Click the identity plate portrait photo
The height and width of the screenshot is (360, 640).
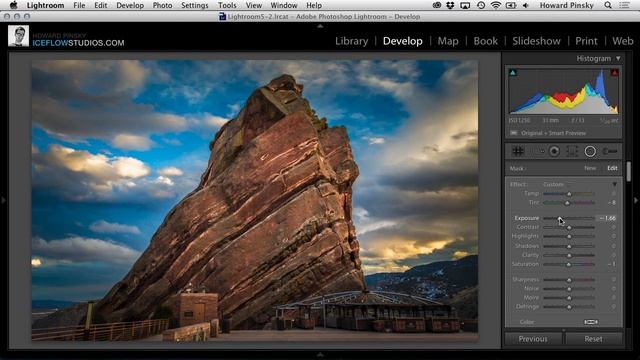pyautogui.click(x=18, y=36)
